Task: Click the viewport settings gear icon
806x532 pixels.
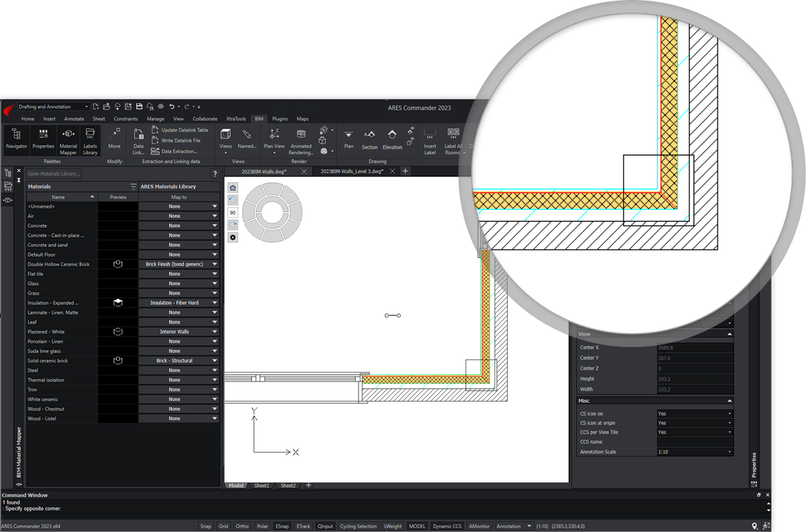Action: pyautogui.click(x=233, y=238)
